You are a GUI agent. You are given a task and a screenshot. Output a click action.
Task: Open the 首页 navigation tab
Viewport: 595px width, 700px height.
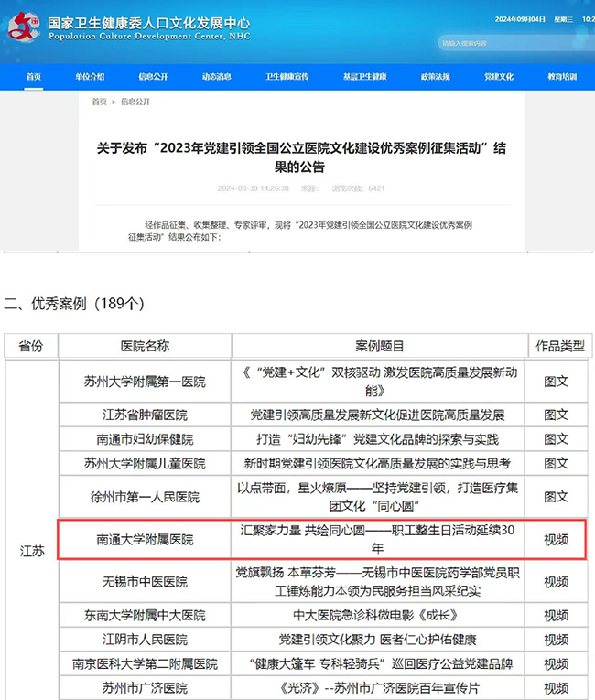click(34, 76)
